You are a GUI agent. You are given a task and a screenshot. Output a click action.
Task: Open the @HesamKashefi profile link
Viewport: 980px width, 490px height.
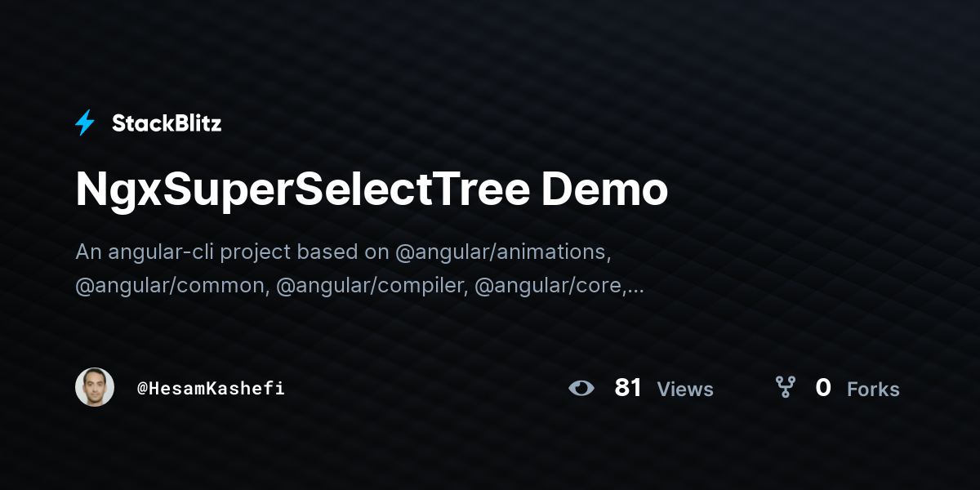(x=211, y=388)
